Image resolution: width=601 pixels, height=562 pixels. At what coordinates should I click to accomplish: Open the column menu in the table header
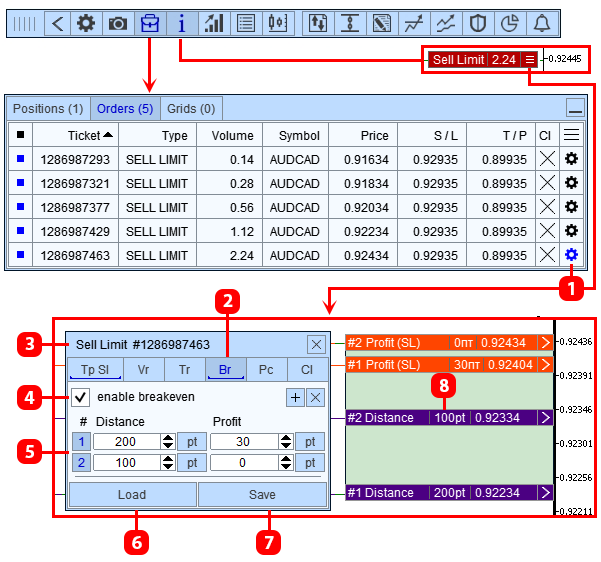pyautogui.click(x=571, y=135)
